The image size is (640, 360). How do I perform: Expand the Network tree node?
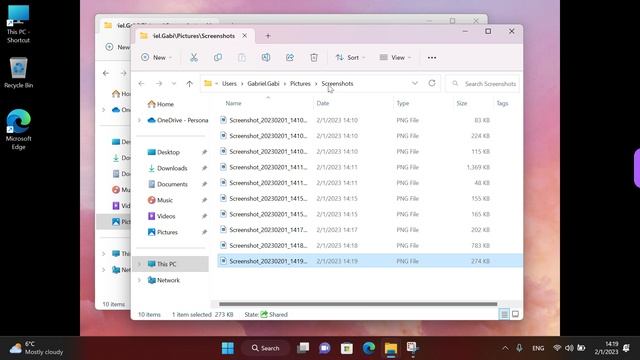point(139,280)
